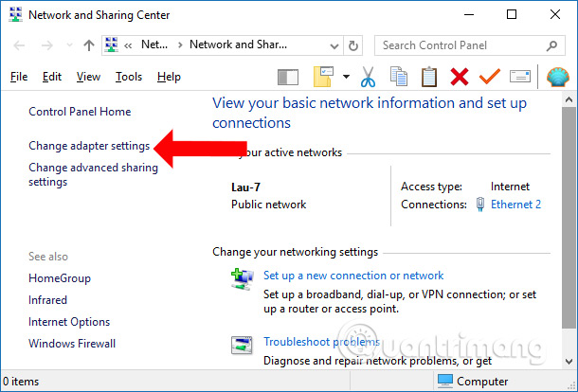This screenshot has width=578, height=392.
Task: Click the Forward navigation arrow
Action: click(x=46, y=45)
